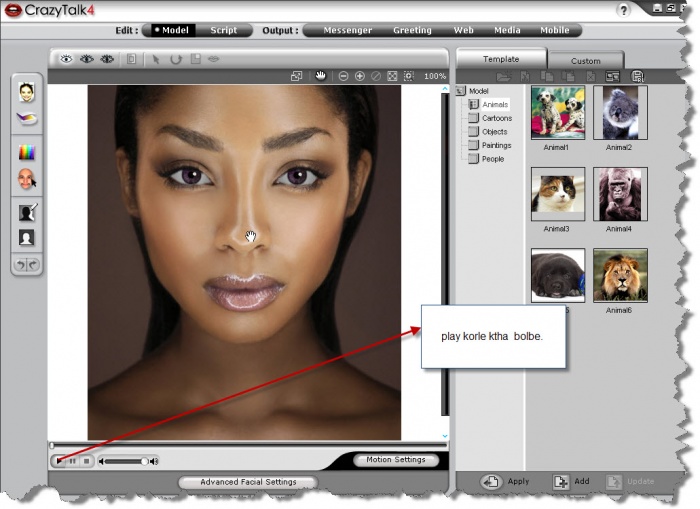Click the eyeshadow palette icon in sidebar
The height and width of the screenshot is (509, 700).
tap(27, 118)
